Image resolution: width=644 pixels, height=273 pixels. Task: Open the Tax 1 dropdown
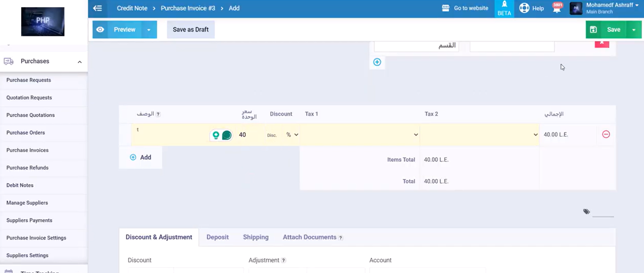(x=360, y=135)
